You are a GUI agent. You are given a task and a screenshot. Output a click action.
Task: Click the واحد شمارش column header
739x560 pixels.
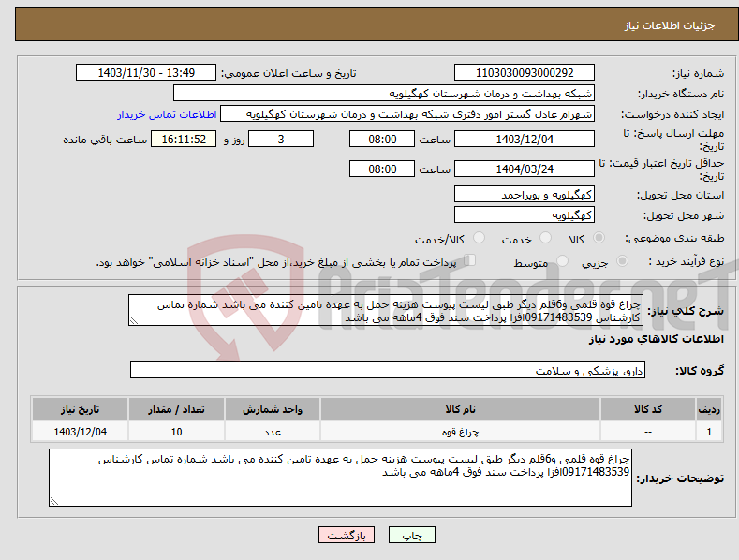[x=273, y=409]
